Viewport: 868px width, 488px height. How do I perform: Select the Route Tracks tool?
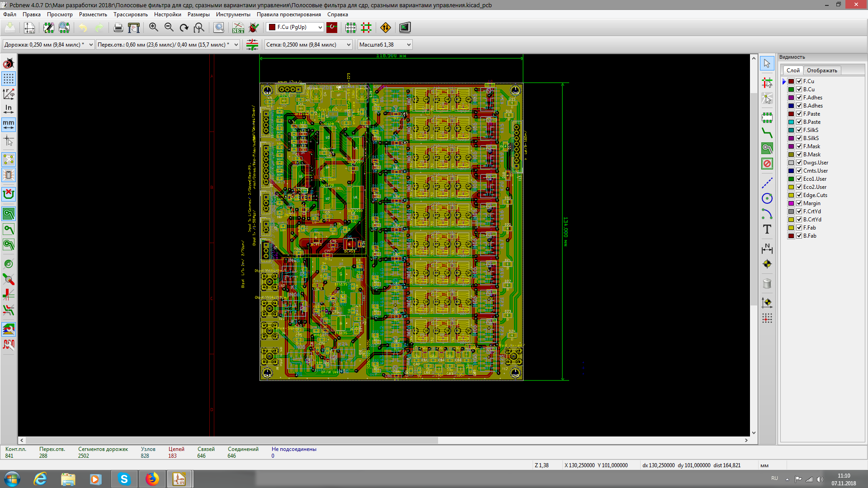(767, 133)
